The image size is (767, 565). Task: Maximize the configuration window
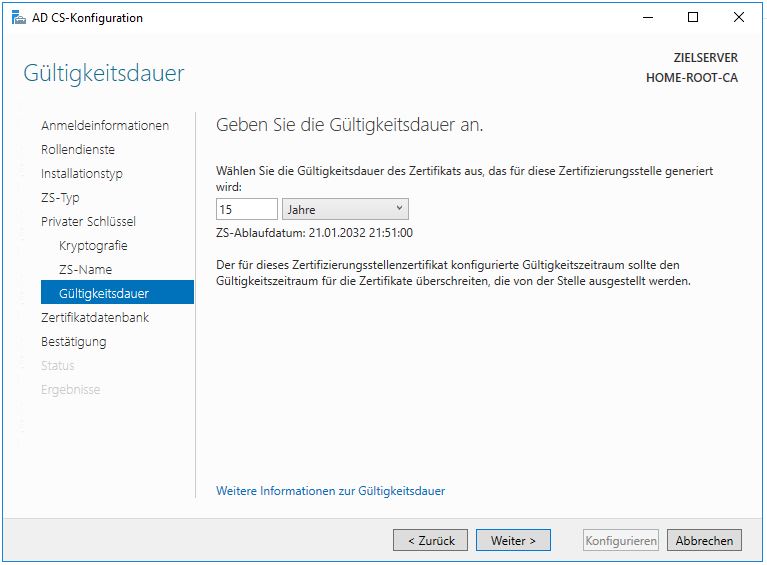point(693,17)
